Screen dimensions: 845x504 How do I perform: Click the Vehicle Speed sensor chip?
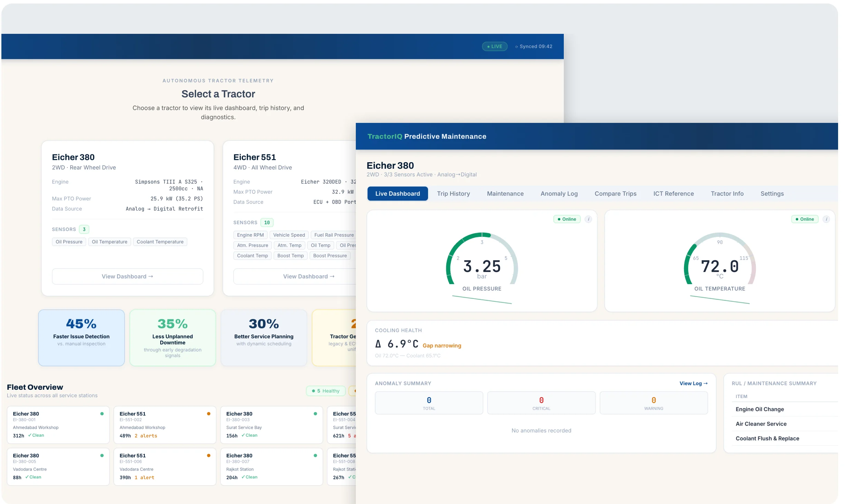pos(289,235)
